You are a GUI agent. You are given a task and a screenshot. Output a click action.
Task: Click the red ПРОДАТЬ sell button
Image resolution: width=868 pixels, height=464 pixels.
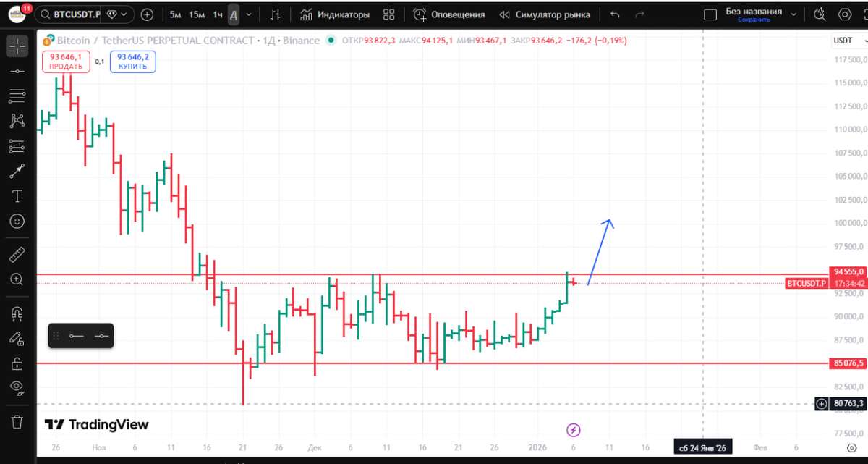tap(65, 62)
